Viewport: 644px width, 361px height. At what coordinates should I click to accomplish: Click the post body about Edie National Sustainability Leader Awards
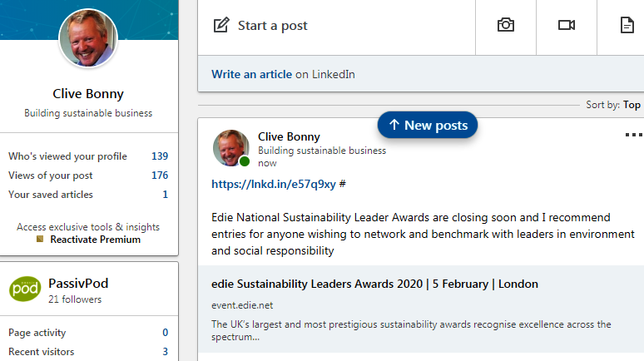[423, 234]
